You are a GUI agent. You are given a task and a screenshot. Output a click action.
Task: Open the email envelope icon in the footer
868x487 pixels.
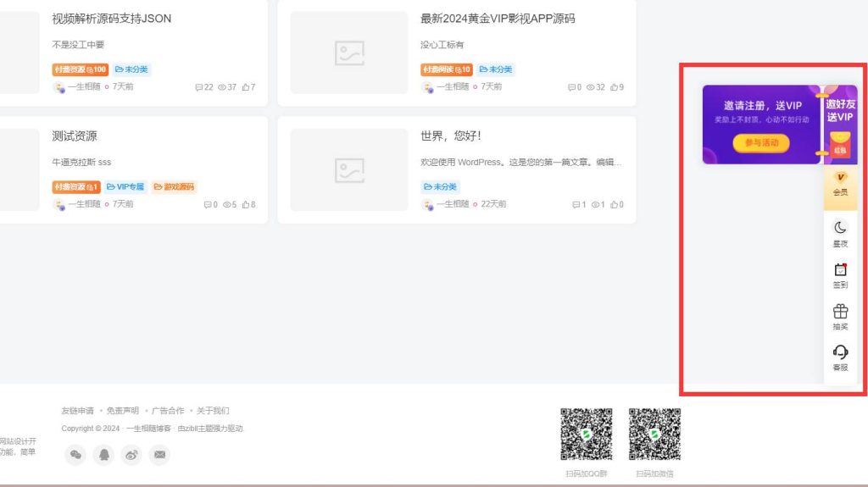159,455
